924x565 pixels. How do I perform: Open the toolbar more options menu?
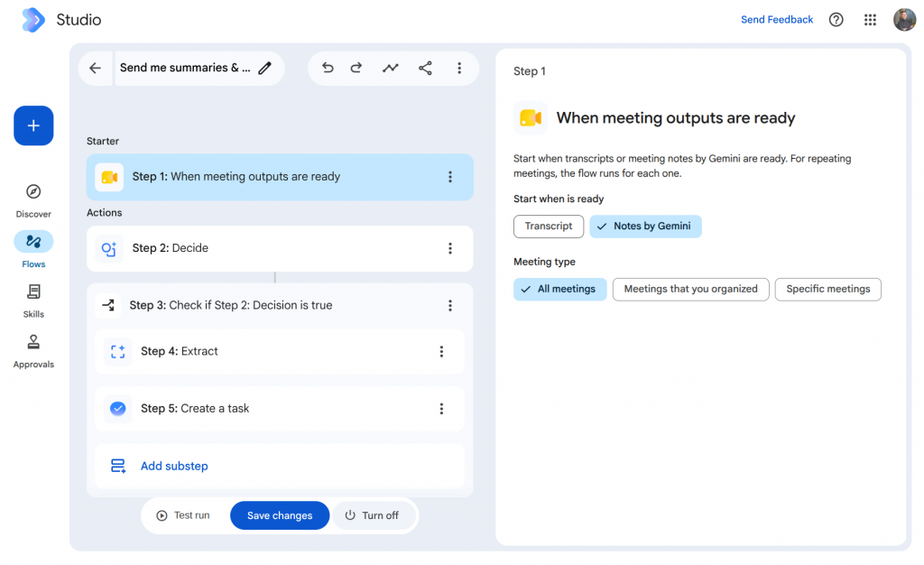[459, 69]
